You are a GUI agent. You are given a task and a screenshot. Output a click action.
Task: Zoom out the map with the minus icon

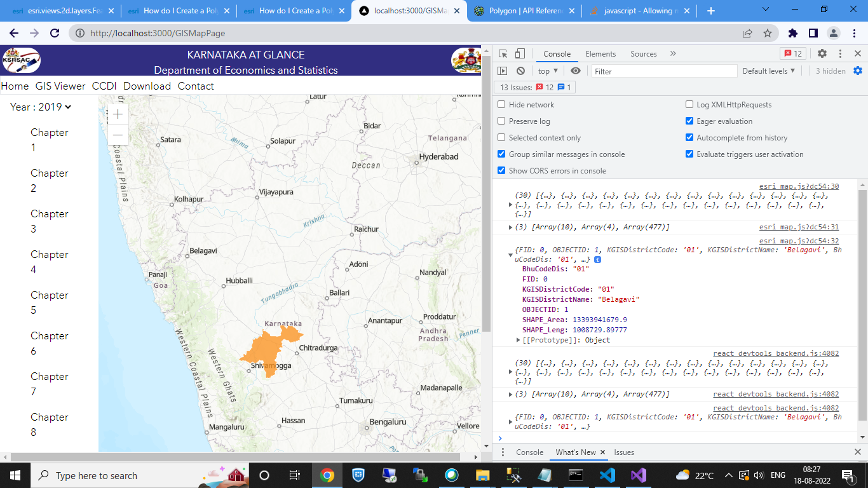point(118,135)
